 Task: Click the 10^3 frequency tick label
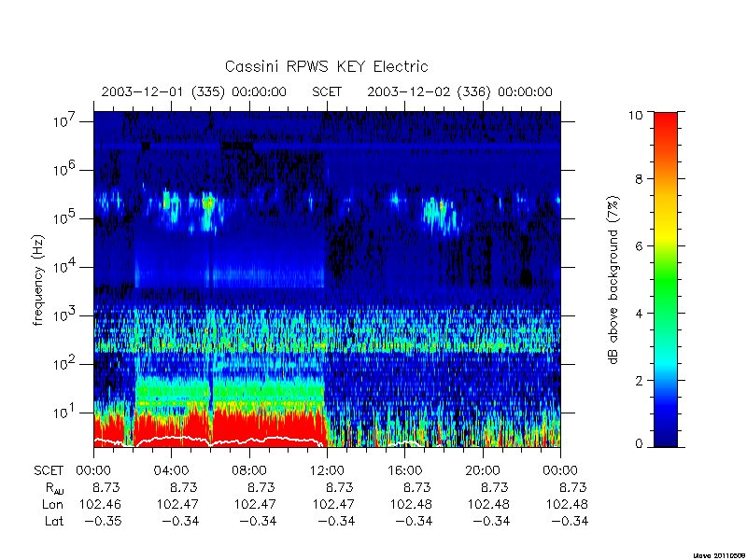click(65, 315)
